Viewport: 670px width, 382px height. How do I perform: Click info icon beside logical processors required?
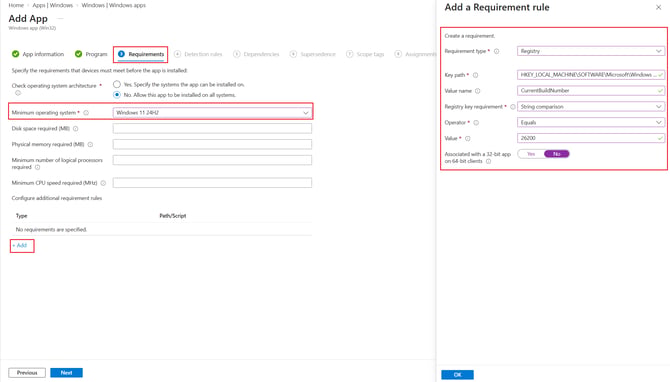click(x=38, y=167)
